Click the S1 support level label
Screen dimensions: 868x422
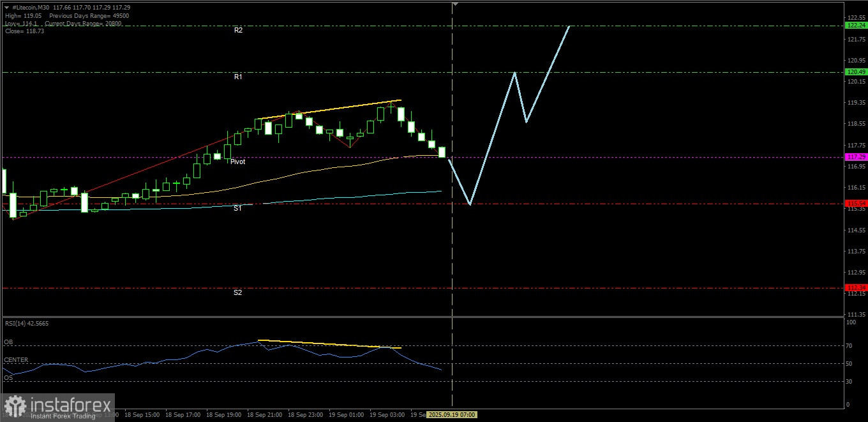click(237, 208)
